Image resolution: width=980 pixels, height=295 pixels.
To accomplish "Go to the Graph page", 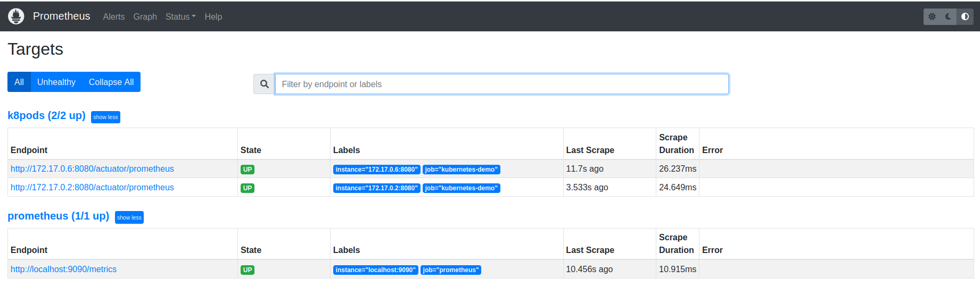I will click(x=145, y=16).
